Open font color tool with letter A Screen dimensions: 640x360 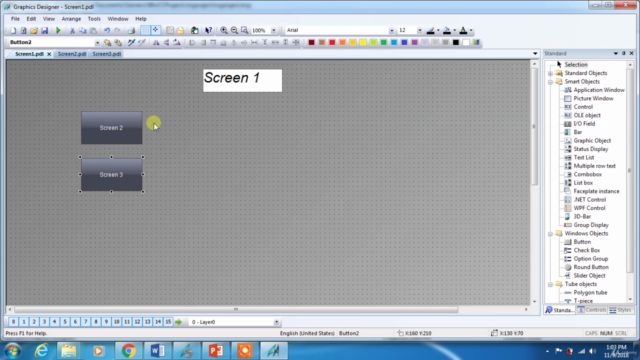click(x=463, y=30)
